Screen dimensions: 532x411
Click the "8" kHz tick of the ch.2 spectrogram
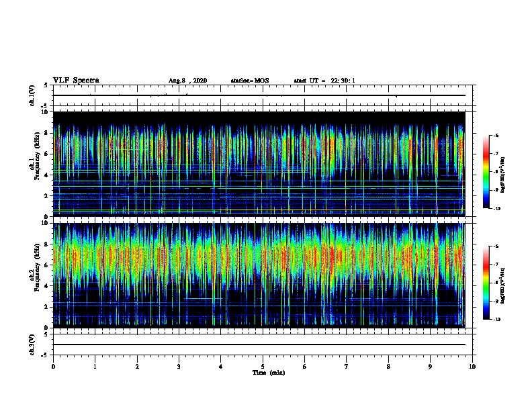tap(47, 244)
